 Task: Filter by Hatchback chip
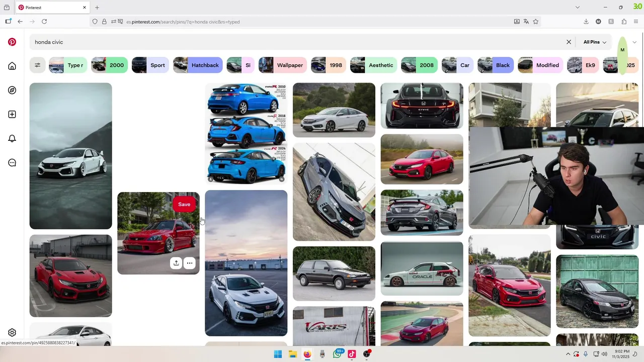[198, 65]
